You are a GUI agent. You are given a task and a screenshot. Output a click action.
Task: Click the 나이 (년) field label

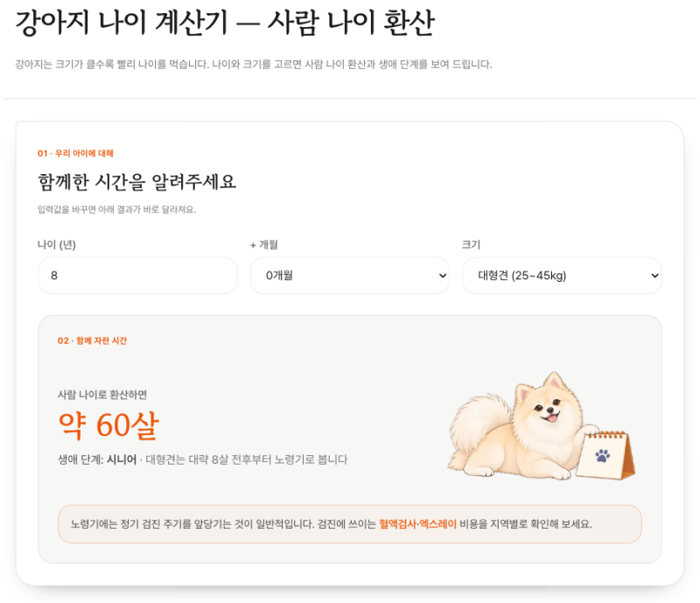pos(57,245)
